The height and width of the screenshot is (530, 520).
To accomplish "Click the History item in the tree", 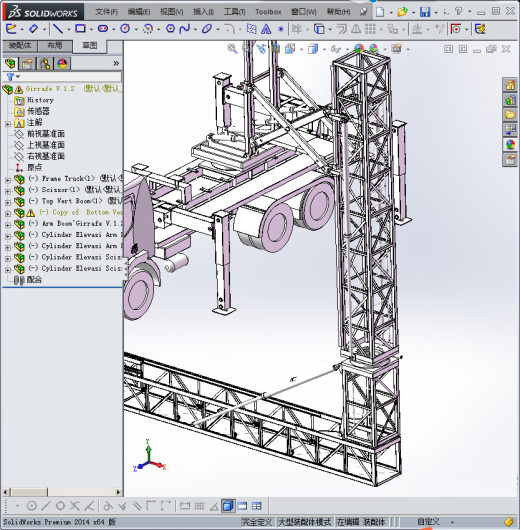I will tap(40, 100).
